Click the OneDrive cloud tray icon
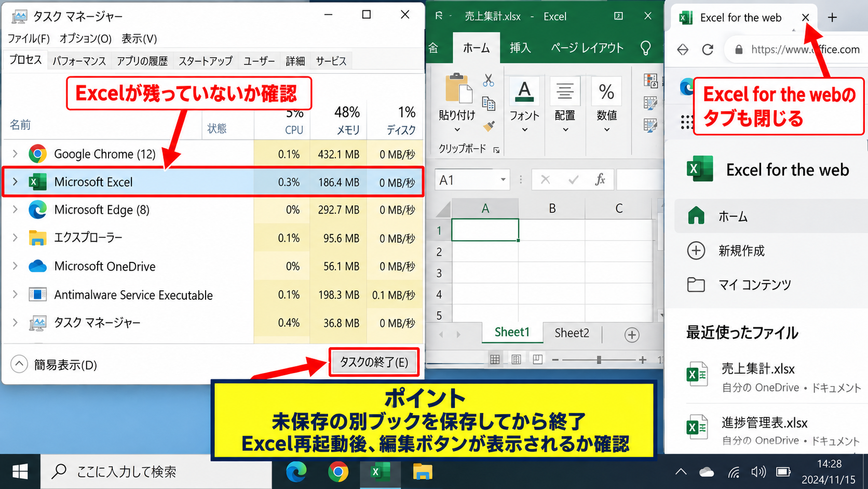The image size is (868, 489). pyautogui.click(x=707, y=472)
